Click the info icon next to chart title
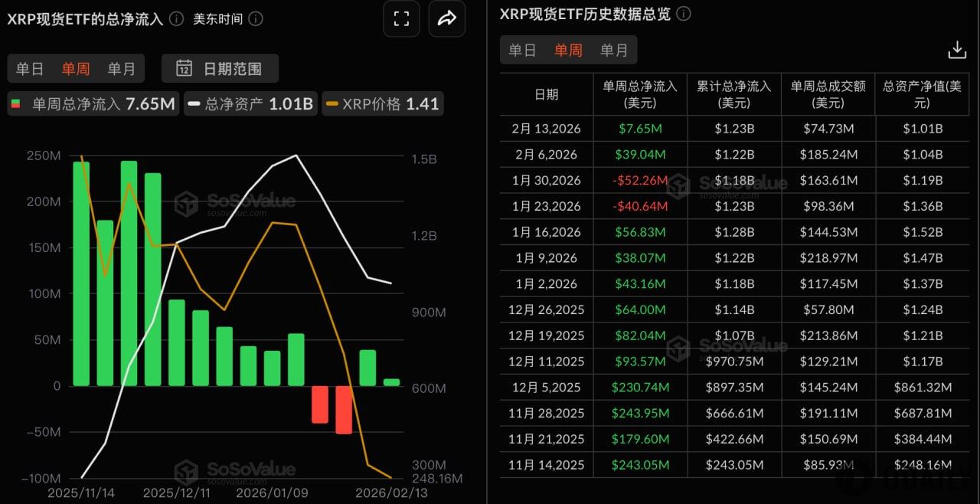Screen dimensions: 980x504 (x=176, y=18)
